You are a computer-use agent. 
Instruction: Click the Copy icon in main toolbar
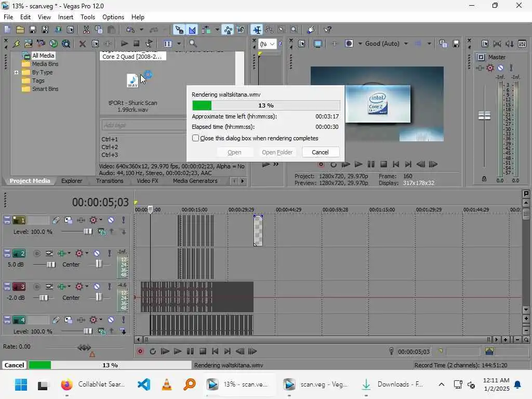[x=99, y=30]
